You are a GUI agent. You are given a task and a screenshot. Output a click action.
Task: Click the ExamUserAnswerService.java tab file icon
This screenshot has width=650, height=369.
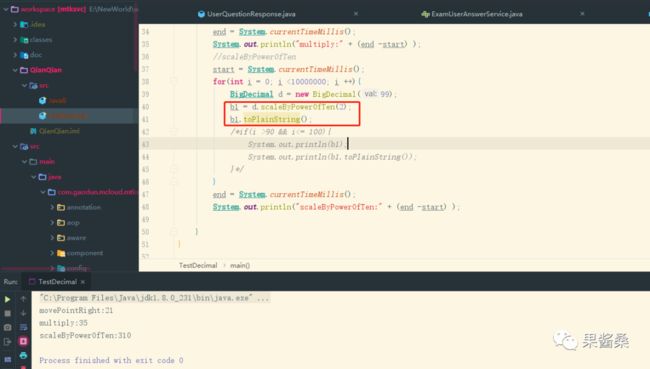425,14
